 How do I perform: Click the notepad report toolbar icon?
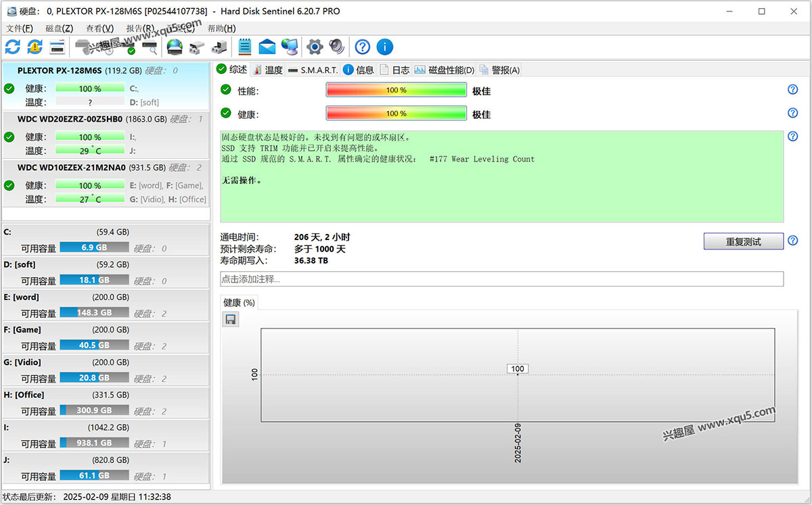coord(245,47)
